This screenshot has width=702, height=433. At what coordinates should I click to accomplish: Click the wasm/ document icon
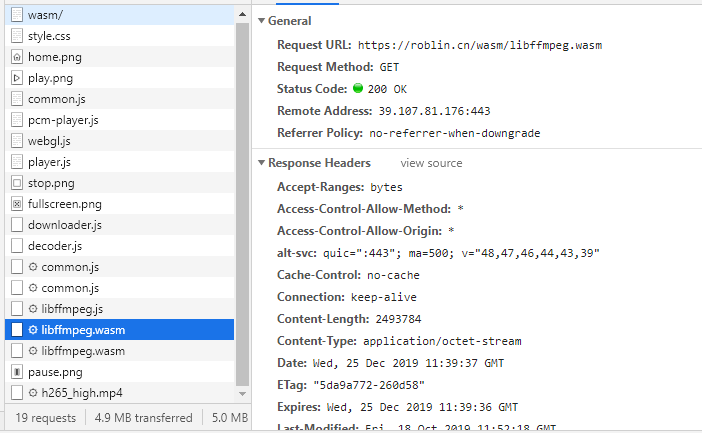(x=17, y=15)
